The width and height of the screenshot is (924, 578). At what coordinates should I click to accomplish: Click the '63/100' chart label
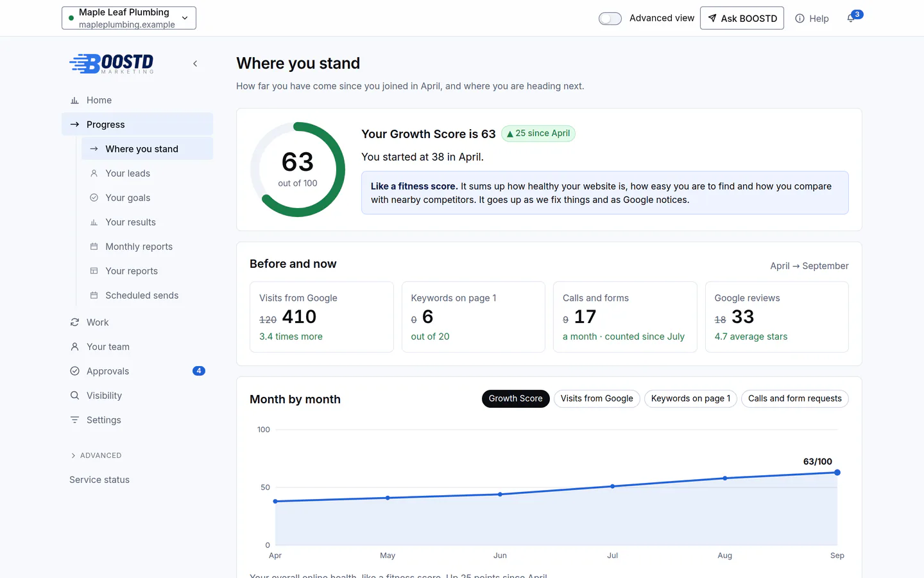(817, 462)
